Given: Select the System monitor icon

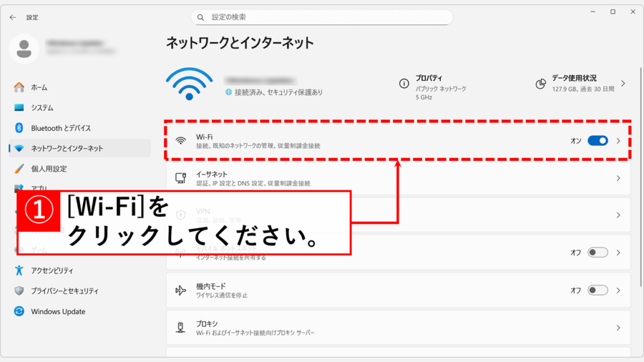Looking at the screenshot, I should [19, 107].
